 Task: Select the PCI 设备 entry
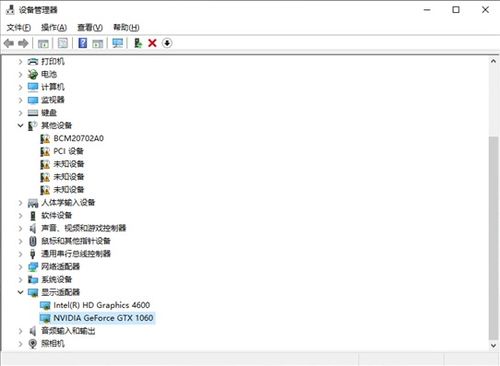point(68,151)
